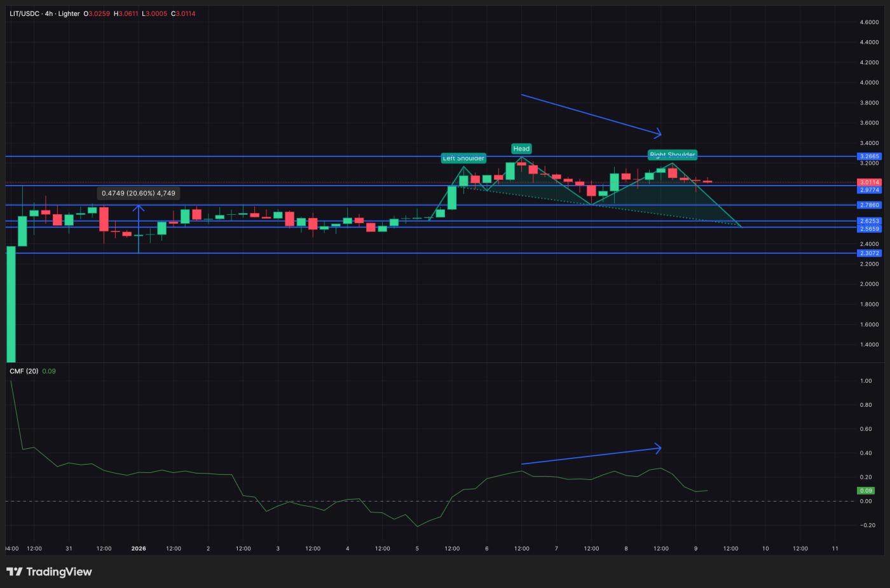Viewport: 890px width, 588px height.
Task: Click the 2.9774 price level tag
Action: [x=869, y=190]
